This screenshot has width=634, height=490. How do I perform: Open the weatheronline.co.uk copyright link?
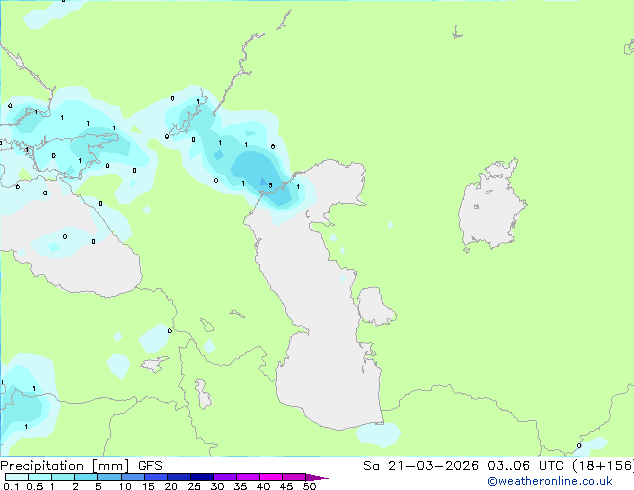click(550, 481)
